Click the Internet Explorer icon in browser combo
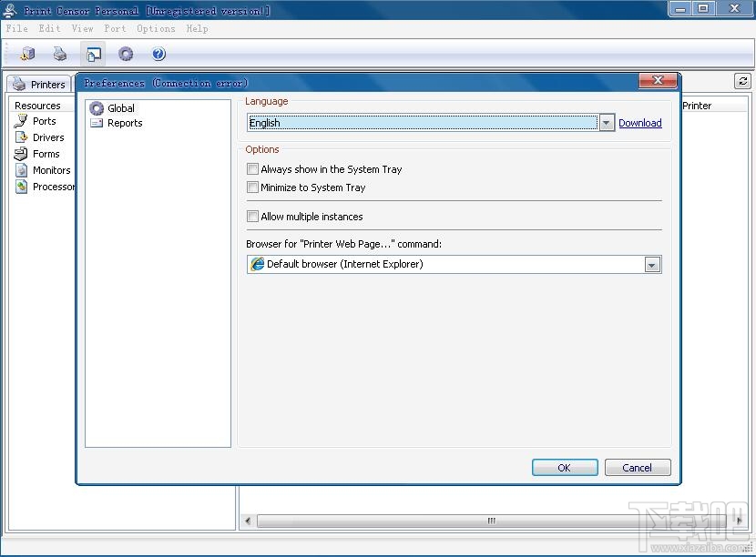The width and height of the screenshot is (756, 557). (258, 264)
